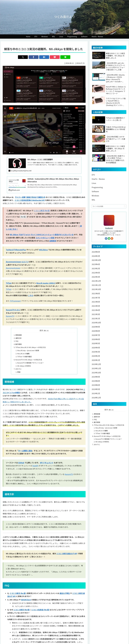Select the HowTo・Review category in sidebar

(x=98, y=179)
